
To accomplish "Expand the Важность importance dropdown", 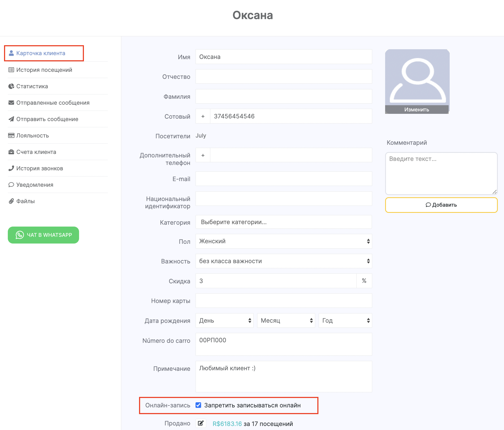I will tap(283, 261).
